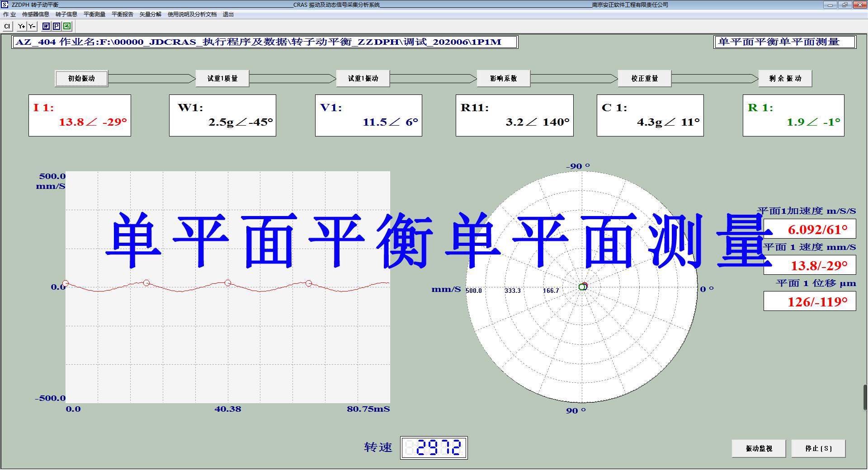Click the displacement value 126/-119°
Screen dimensions: 868x470
tap(810, 301)
